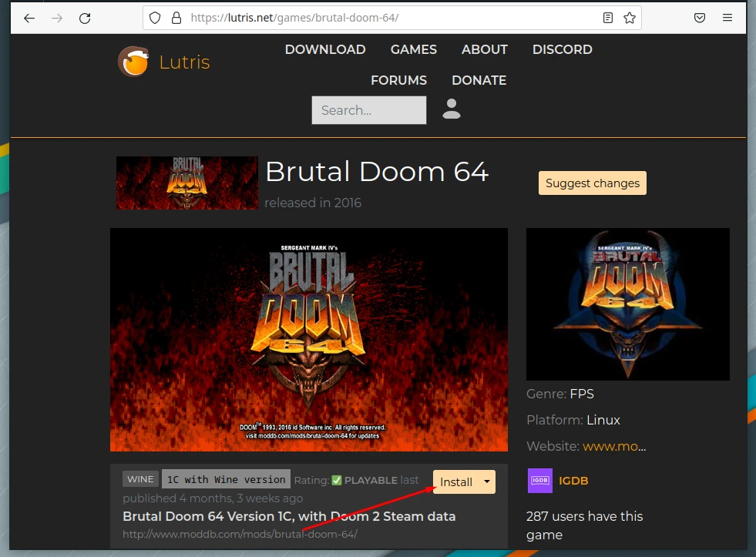
Task: Open the GAMES menu item
Action: pos(414,49)
